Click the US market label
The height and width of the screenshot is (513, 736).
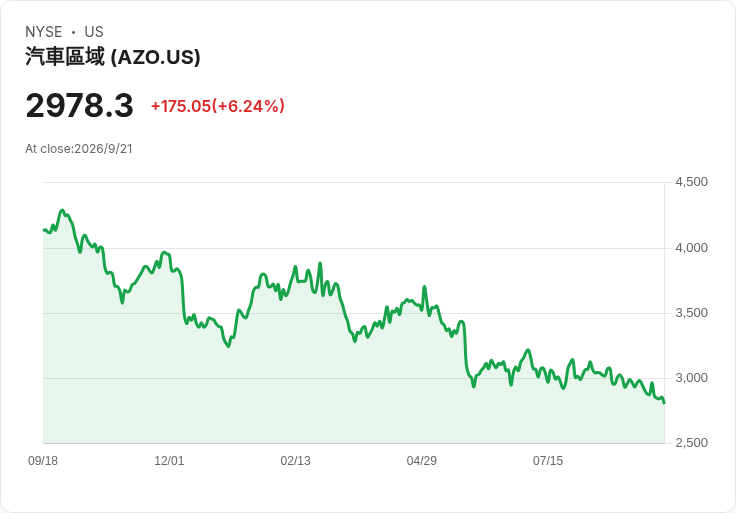point(94,32)
